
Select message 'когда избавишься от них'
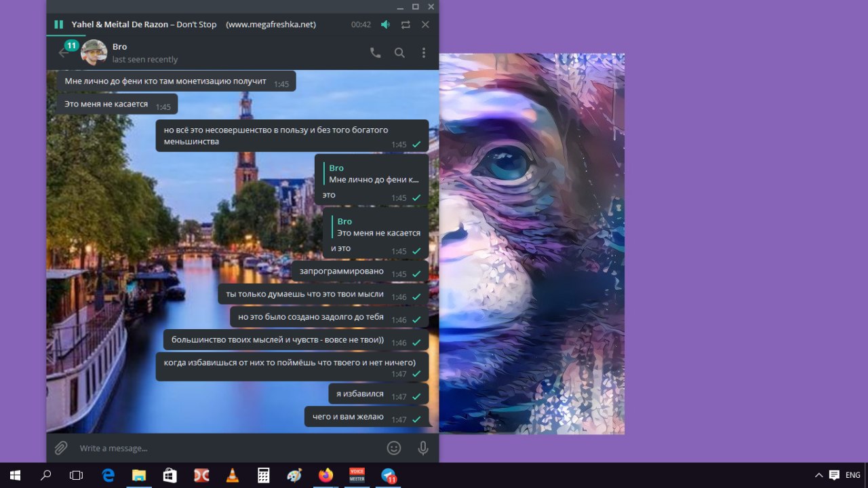(292, 367)
